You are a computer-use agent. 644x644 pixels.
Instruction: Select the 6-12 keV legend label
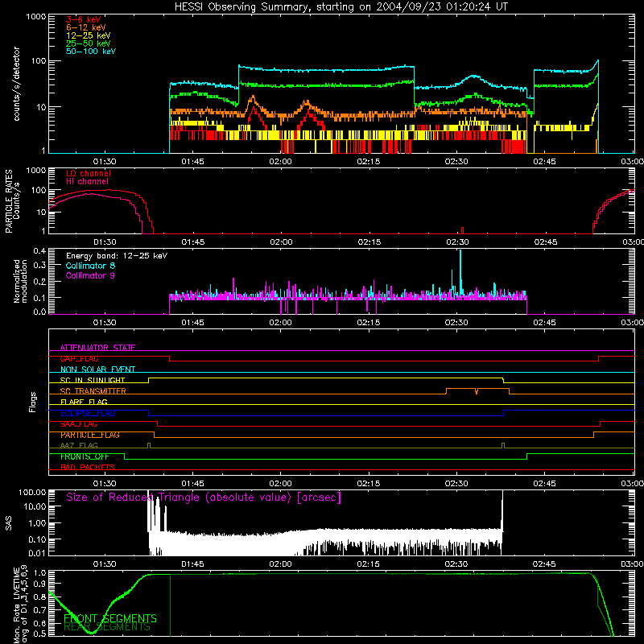pos(86,27)
